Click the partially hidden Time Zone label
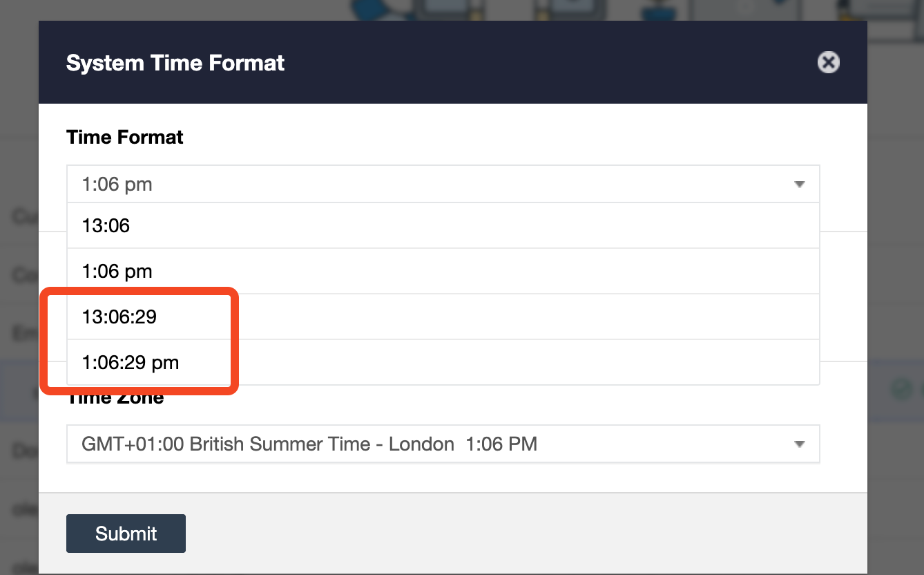The height and width of the screenshot is (575, 924). tap(115, 399)
